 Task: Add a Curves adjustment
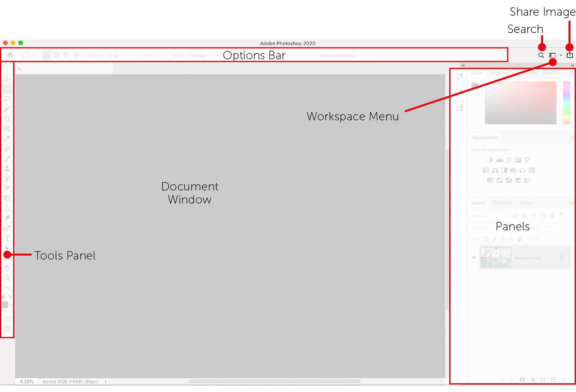pyautogui.click(x=509, y=160)
